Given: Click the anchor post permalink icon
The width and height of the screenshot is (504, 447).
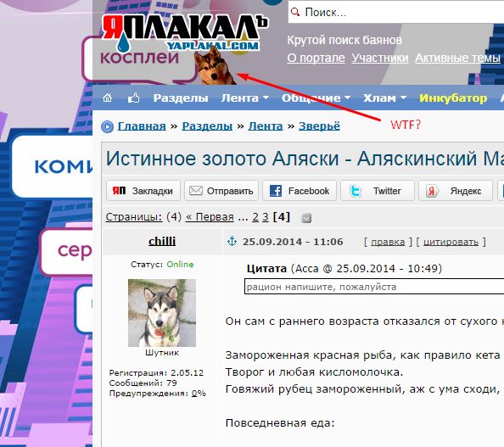Looking at the screenshot, I should (232, 241).
